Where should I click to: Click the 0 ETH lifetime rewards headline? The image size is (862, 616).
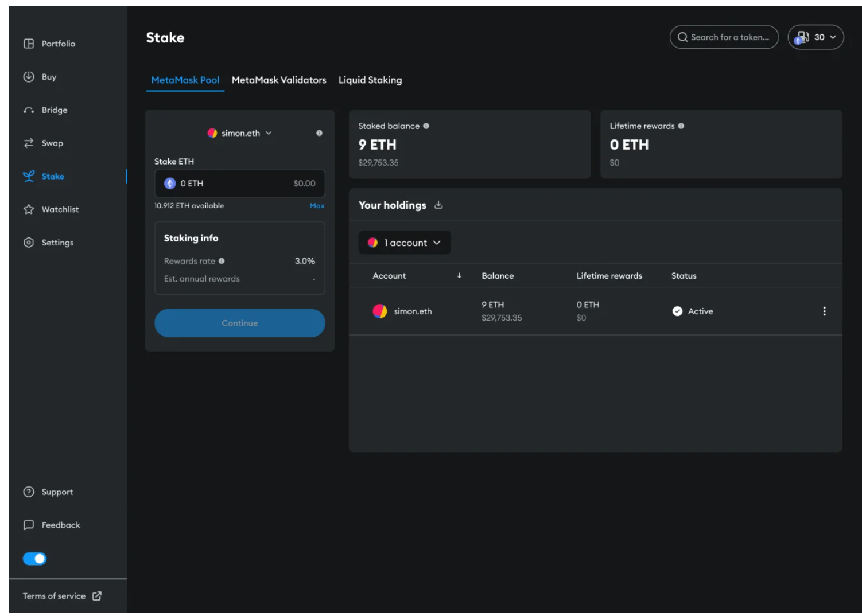[x=629, y=145]
